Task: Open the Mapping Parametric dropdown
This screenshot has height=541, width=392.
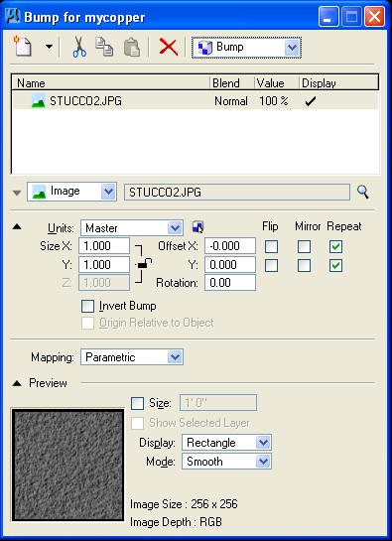Action: pyautogui.click(x=132, y=357)
